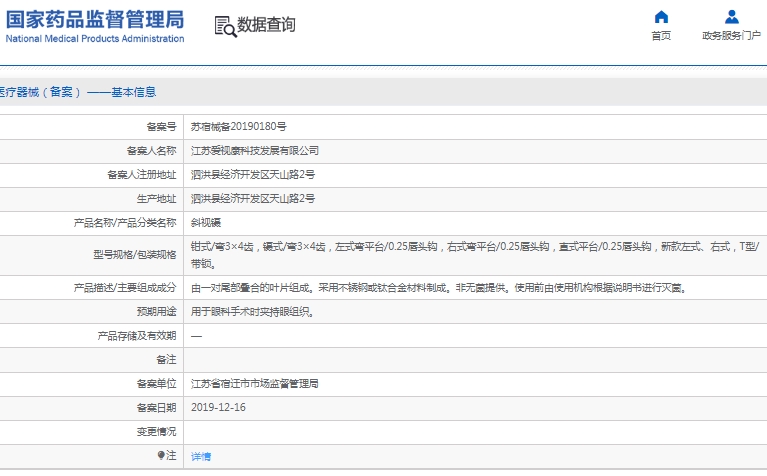Click the 首页 text link
This screenshot has width=767, height=476.
coord(661,36)
